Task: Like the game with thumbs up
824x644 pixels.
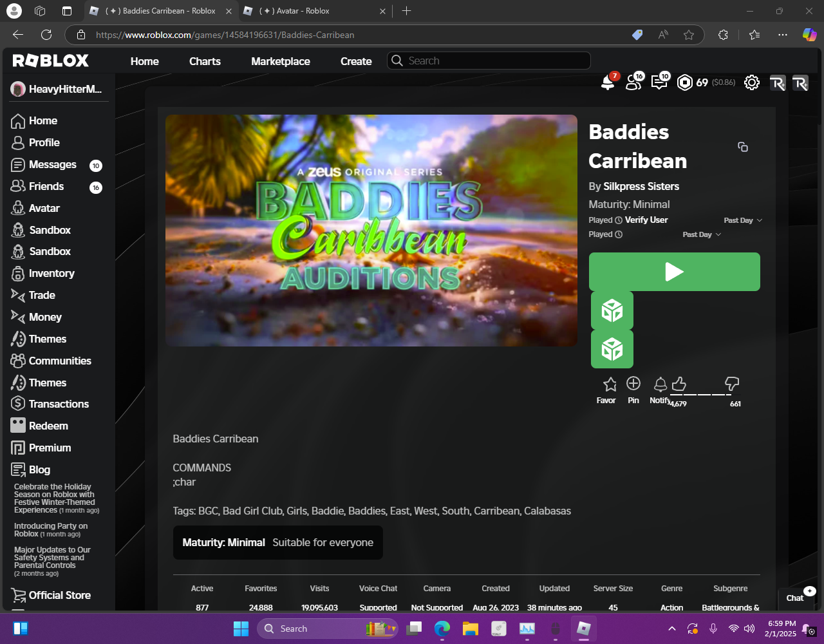Action: pos(679,384)
